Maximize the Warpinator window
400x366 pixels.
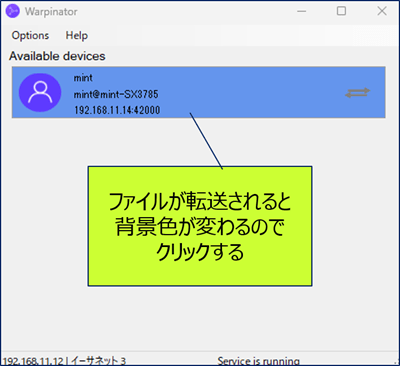point(341,11)
